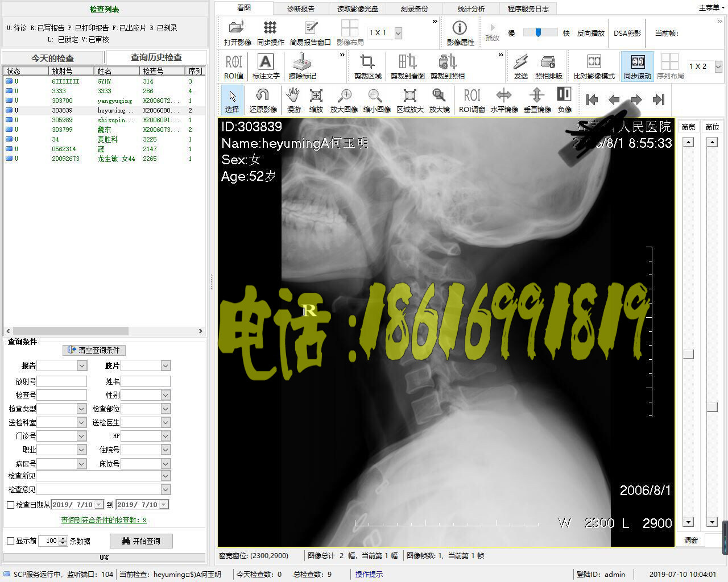Click 剪裁到照相 crop to film
The height and width of the screenshot is (582, 728).
447,66
